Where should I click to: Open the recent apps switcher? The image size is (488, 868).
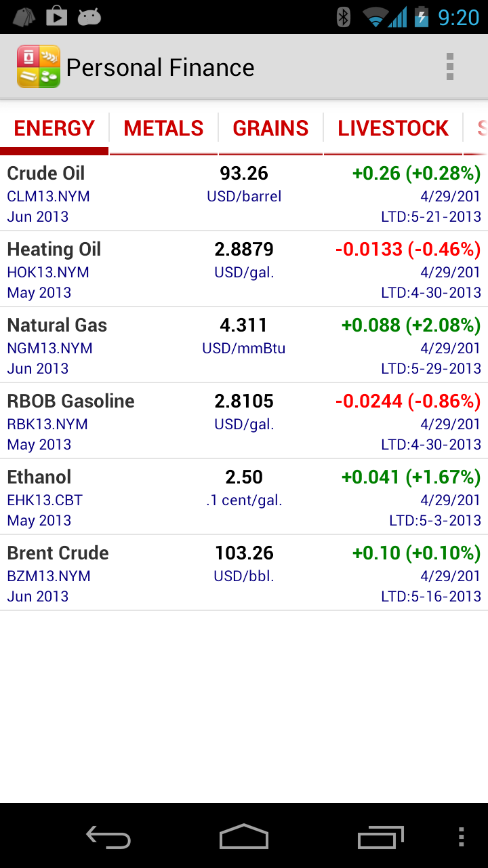(x=380, y=837)
